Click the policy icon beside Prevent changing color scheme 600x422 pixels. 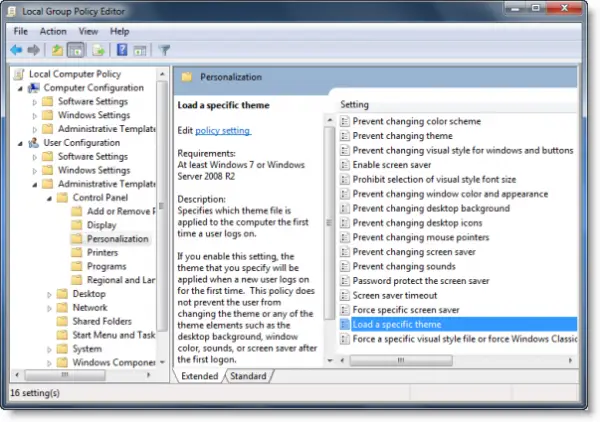point(345,121)
